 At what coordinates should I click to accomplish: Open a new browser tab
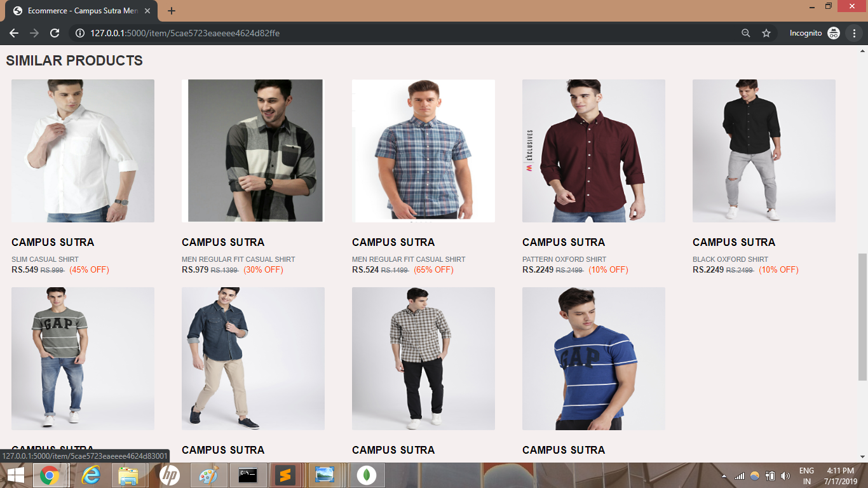coord(172,11)
